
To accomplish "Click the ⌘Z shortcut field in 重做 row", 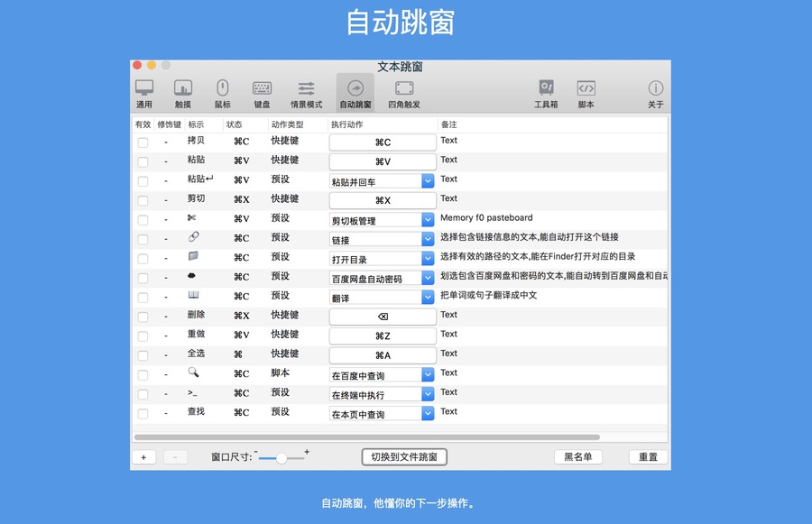I will click(383, 336).
